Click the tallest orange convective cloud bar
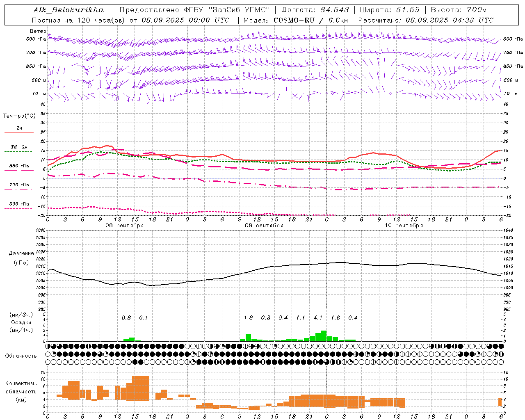525x420 pixels. pos(141,388)
